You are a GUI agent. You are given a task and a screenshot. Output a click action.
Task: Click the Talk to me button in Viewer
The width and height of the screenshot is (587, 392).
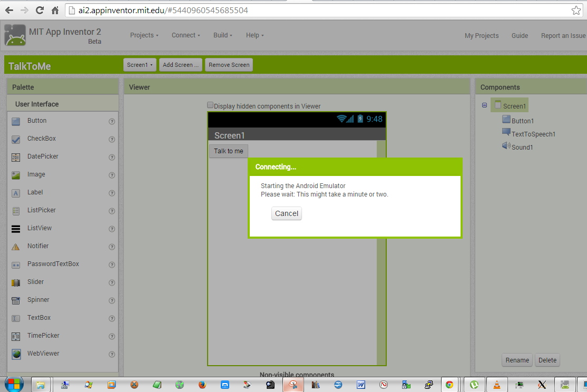tap(228, 151)
